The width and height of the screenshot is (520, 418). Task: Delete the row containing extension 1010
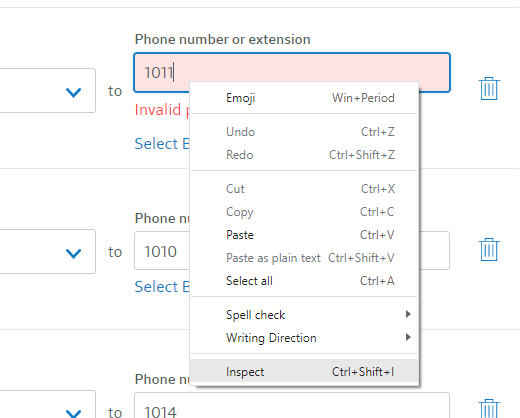coord(489,249)
